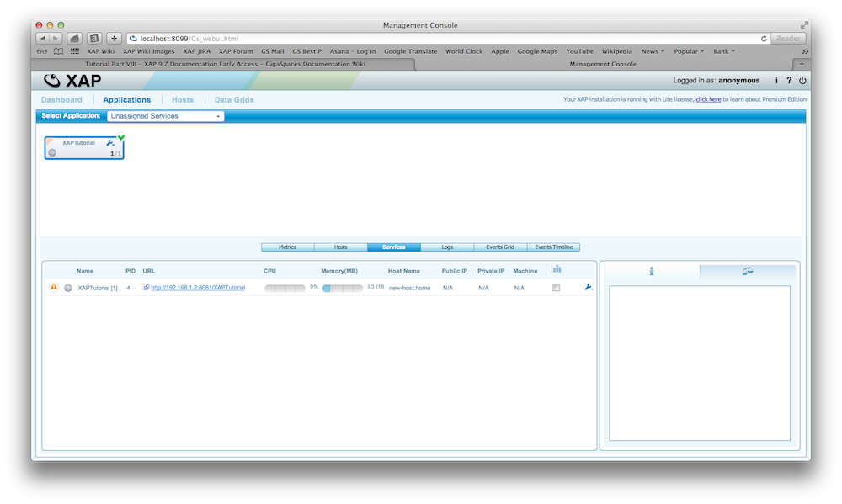Open the Applications tab
Screen dimensions: 842x504
click(127, 100)
